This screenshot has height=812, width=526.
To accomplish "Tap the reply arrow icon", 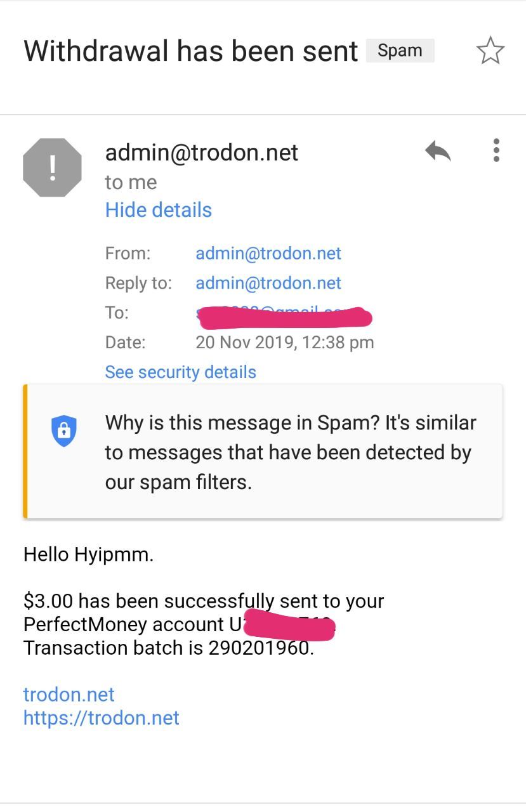I will 437,152.
